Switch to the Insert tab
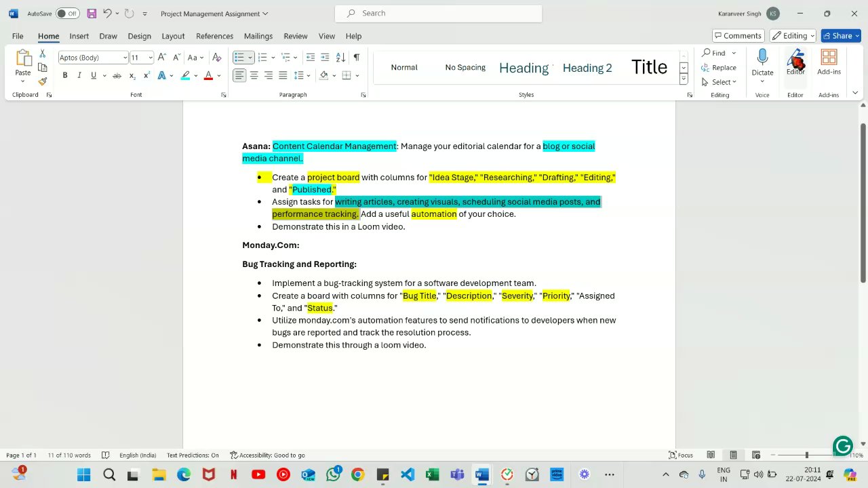This screenshot has width=868, height=488. [x=79, y=36]
